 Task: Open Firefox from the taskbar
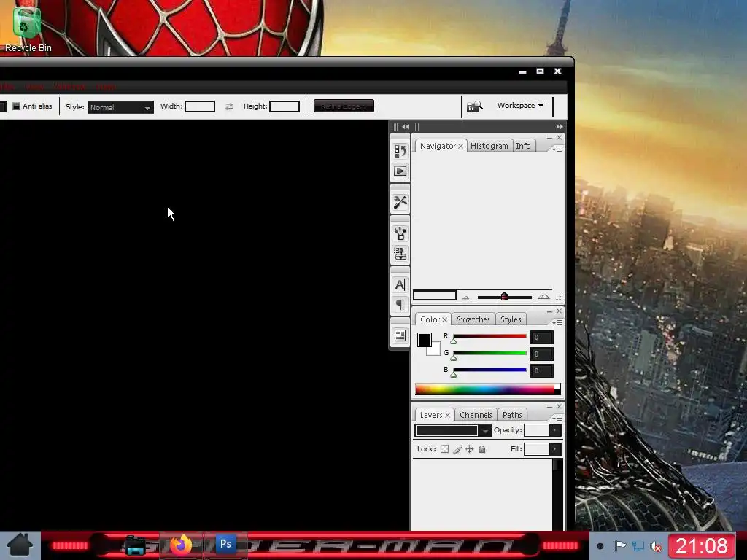(181, 545)
